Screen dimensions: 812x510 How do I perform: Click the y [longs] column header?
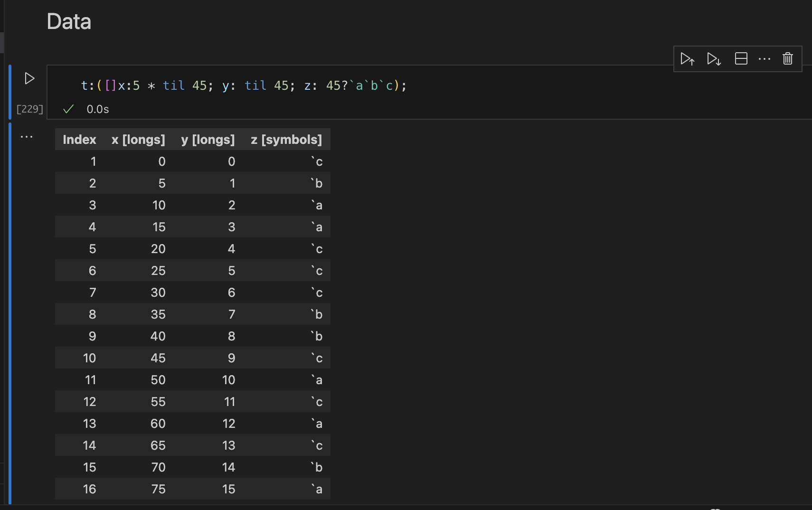(x=208, y=139)
